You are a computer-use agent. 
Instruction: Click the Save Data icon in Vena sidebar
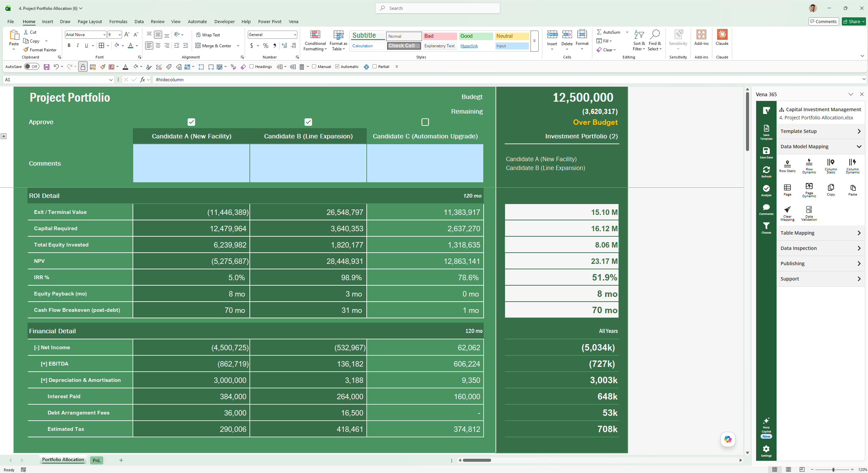point(766,153)
